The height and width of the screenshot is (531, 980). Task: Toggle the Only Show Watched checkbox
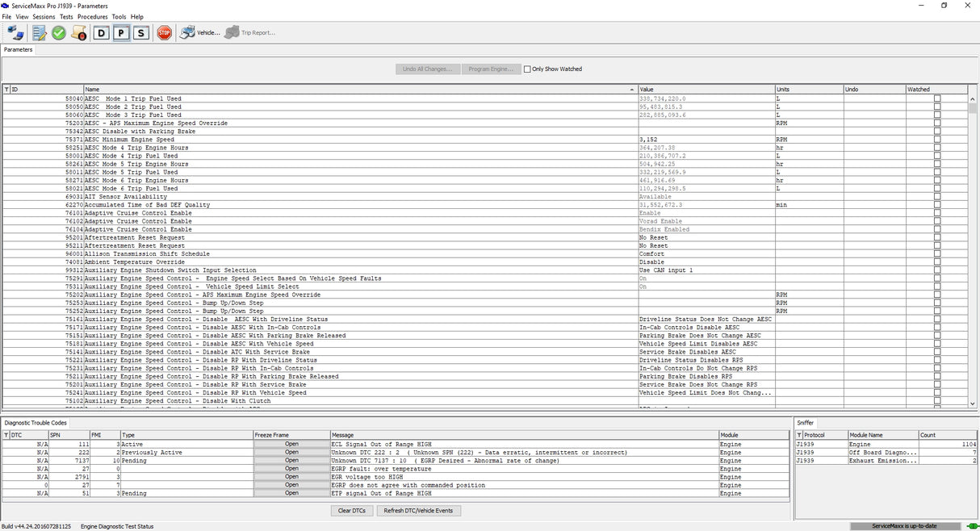click(527, 69)
